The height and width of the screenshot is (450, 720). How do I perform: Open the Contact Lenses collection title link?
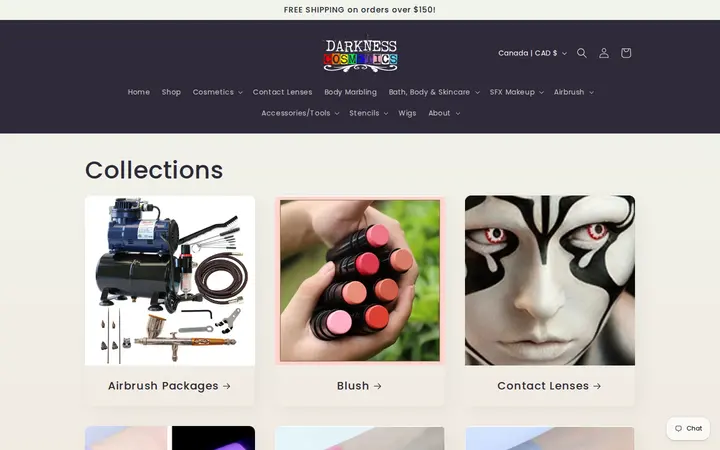click(550, 386)
